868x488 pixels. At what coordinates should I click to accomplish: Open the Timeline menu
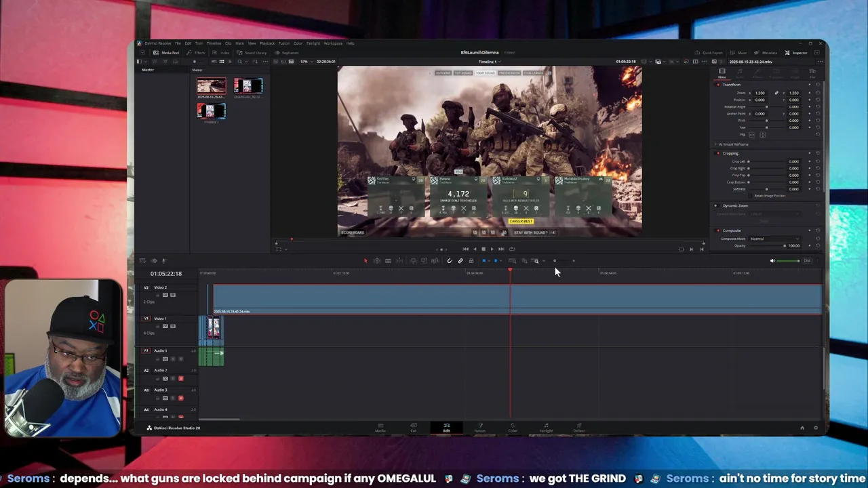(x=214, y=43)
